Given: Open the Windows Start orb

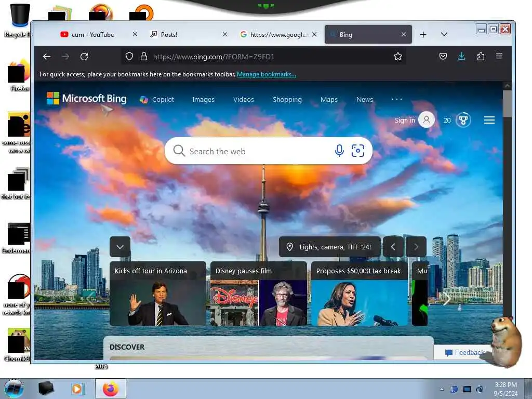Looking at the screenshot, I should 14,389.
